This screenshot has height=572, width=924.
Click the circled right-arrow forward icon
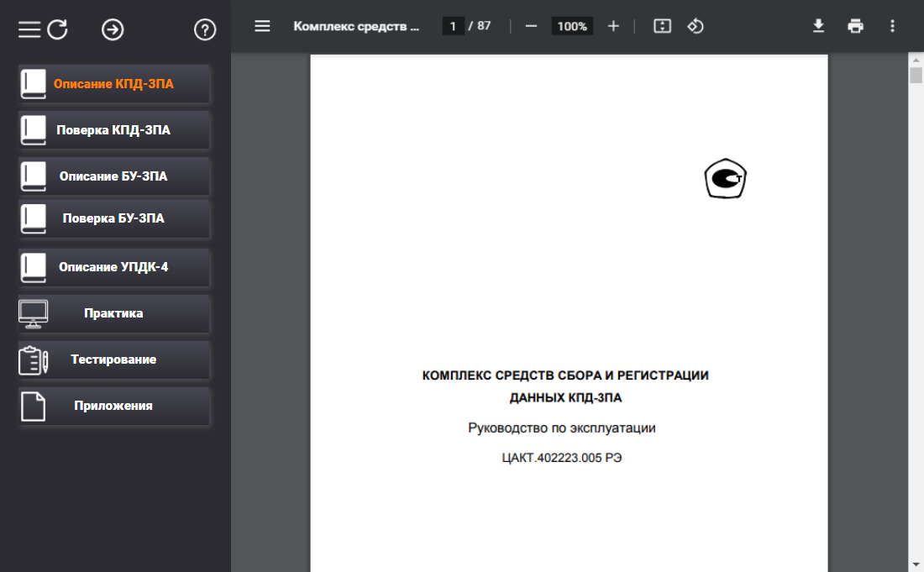113,30
